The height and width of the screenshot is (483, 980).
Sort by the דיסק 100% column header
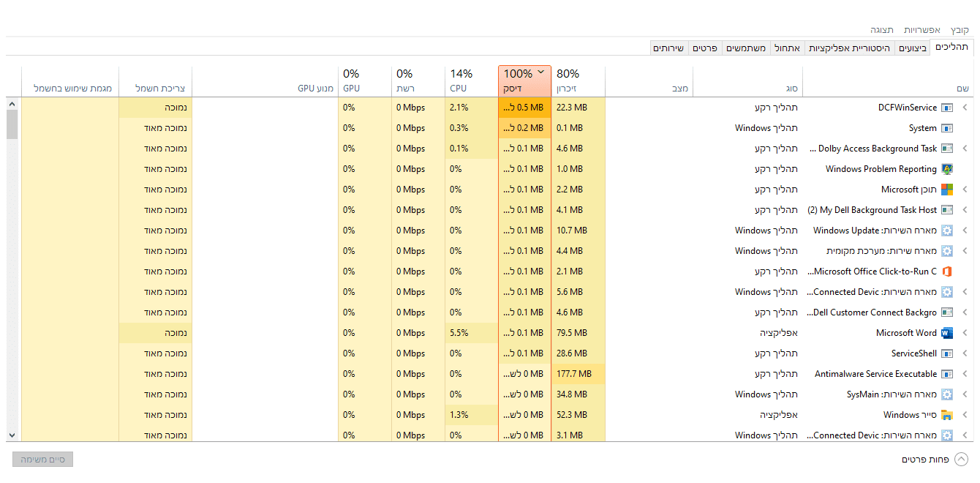coord(525,80)
